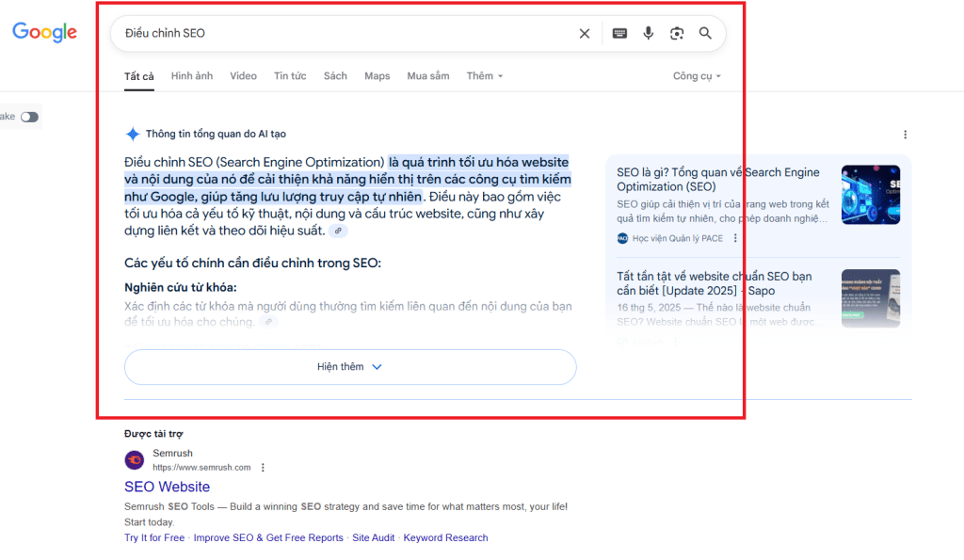Open SEO là gì article thumbnail
This screenshot has height=560, width=964.
[870, 194]
